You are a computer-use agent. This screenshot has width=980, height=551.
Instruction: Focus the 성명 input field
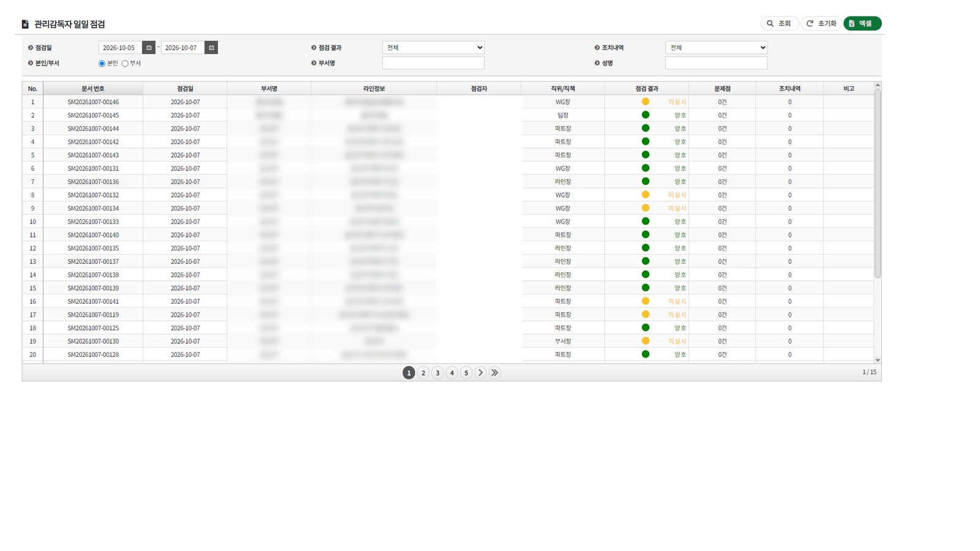pyautogui.click(x=716, y=63)
